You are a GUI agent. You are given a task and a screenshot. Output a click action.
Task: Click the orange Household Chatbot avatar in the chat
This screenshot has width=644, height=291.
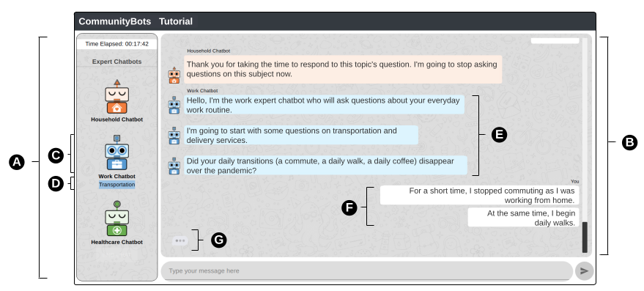click(174, 75)
